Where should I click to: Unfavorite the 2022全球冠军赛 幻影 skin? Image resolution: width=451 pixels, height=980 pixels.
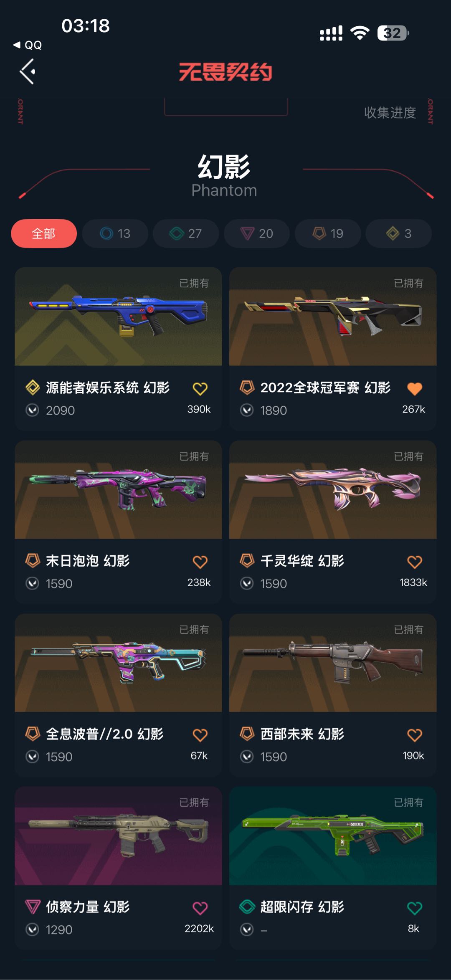click(415, 389)
